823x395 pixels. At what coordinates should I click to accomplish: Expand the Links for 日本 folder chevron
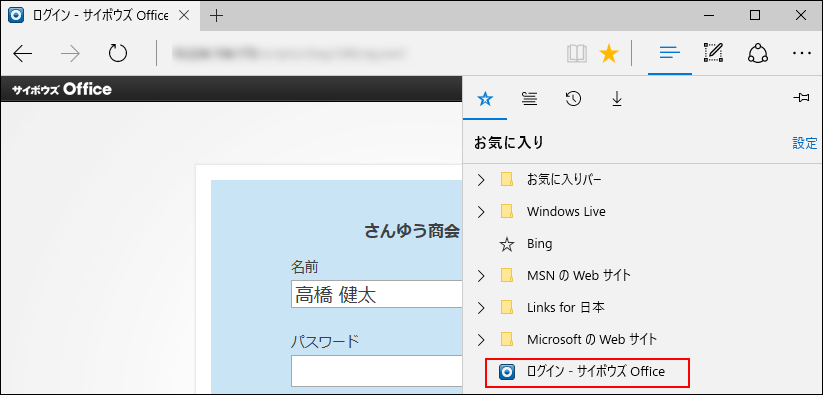pyautogui.click(x=481, y=307)
